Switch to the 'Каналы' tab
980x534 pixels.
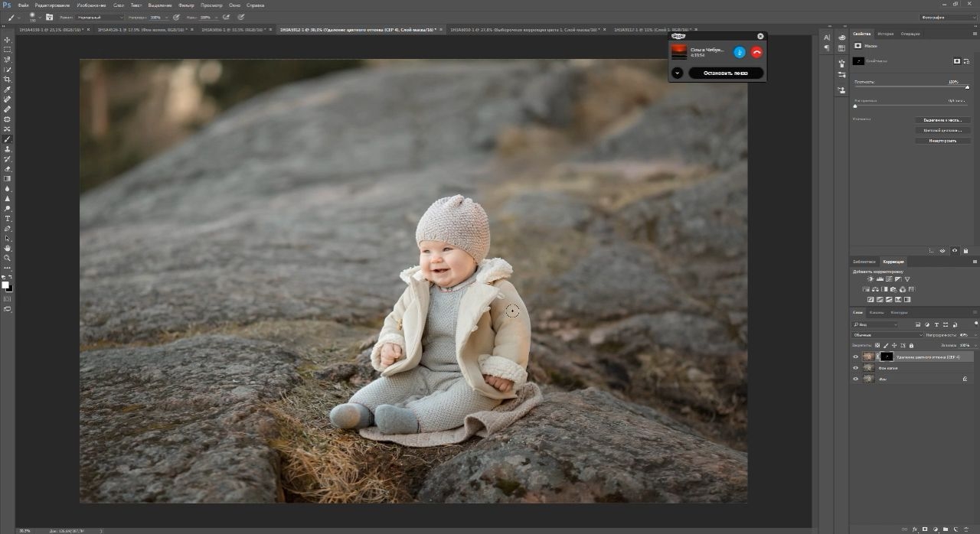(x=876, y=312)
